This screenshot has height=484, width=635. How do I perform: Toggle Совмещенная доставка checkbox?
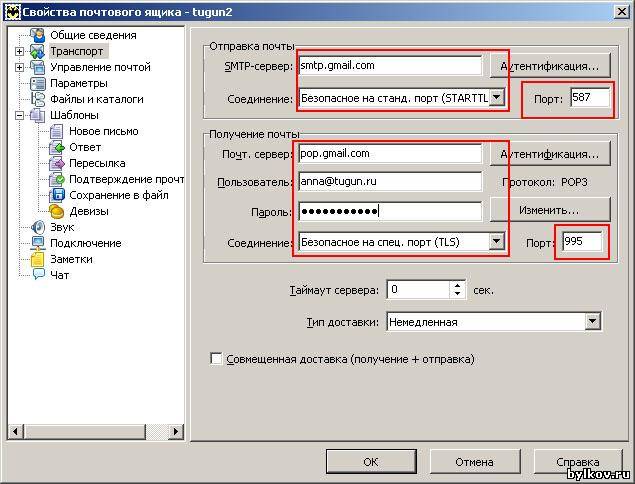(x=216, y=359)
